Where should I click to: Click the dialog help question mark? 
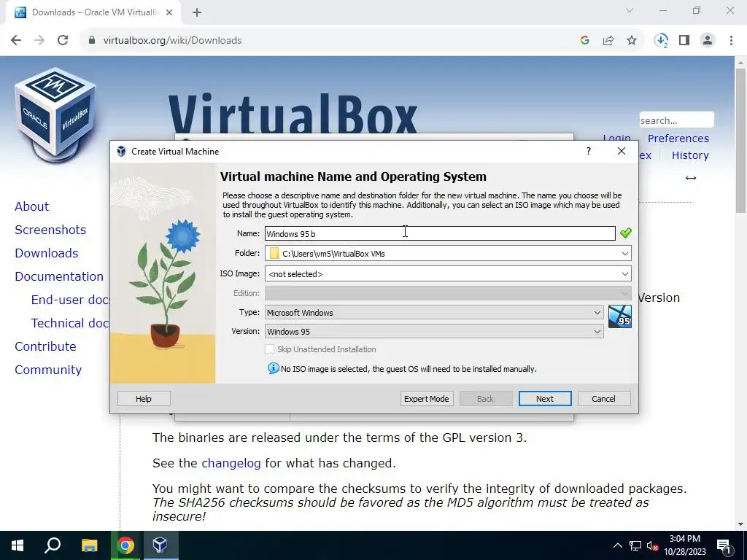tap(589, 151)
